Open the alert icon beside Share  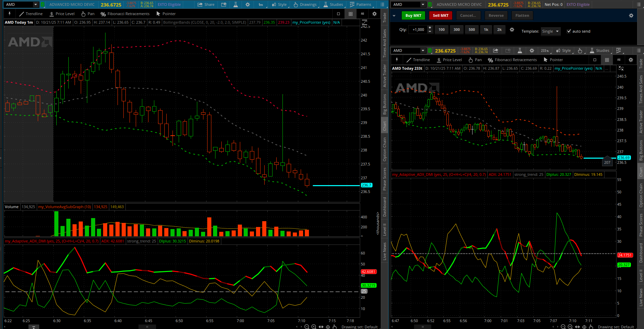224,4
